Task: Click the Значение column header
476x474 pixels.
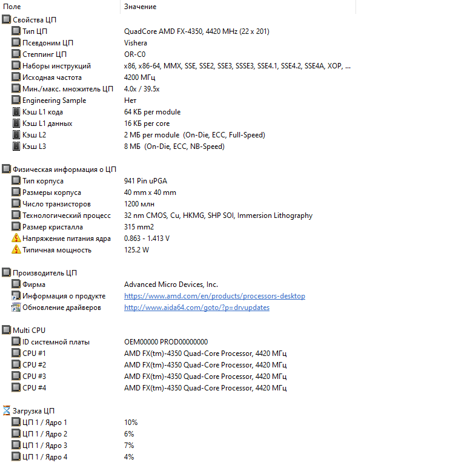Action: click(x=140, y=7)
